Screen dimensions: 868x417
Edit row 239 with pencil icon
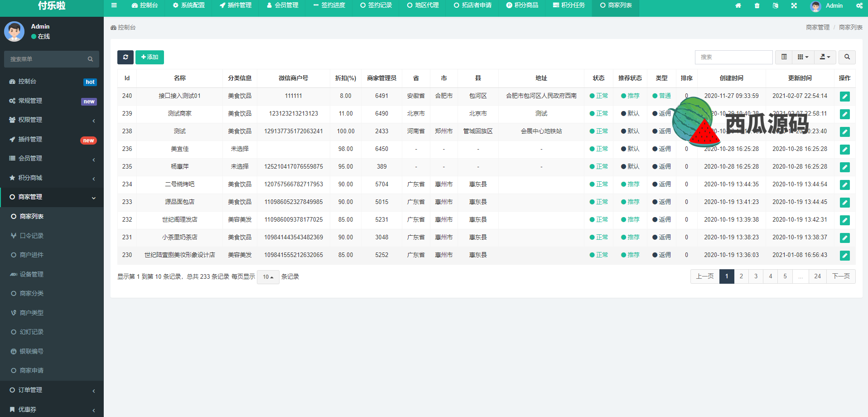click(x=845, y=114)
